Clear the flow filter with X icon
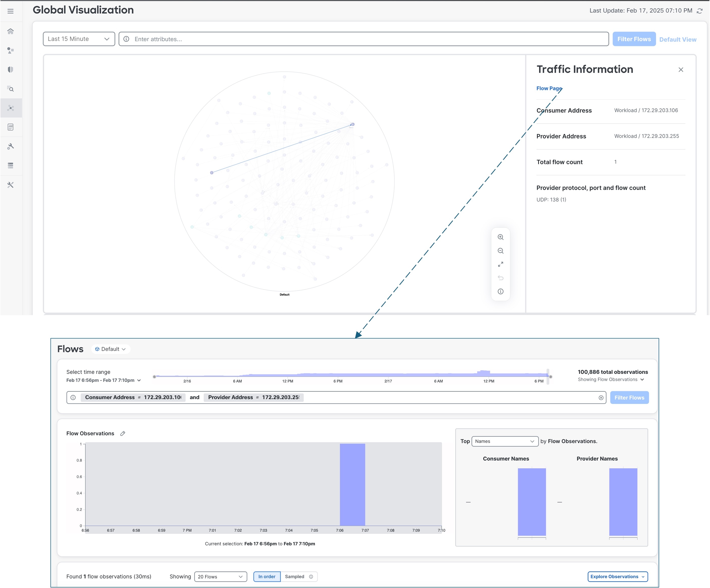 (x=601, y=398)
